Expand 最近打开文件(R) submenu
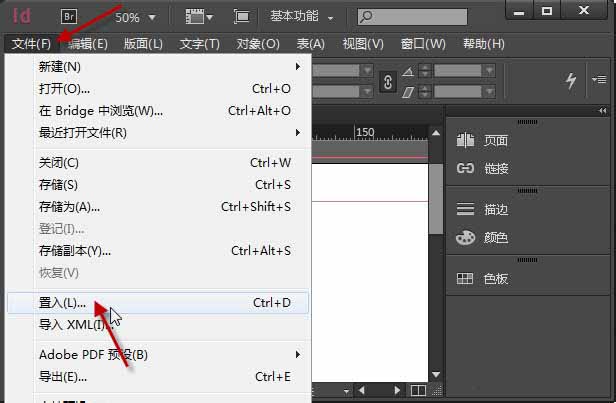 (x=158, y=133)
